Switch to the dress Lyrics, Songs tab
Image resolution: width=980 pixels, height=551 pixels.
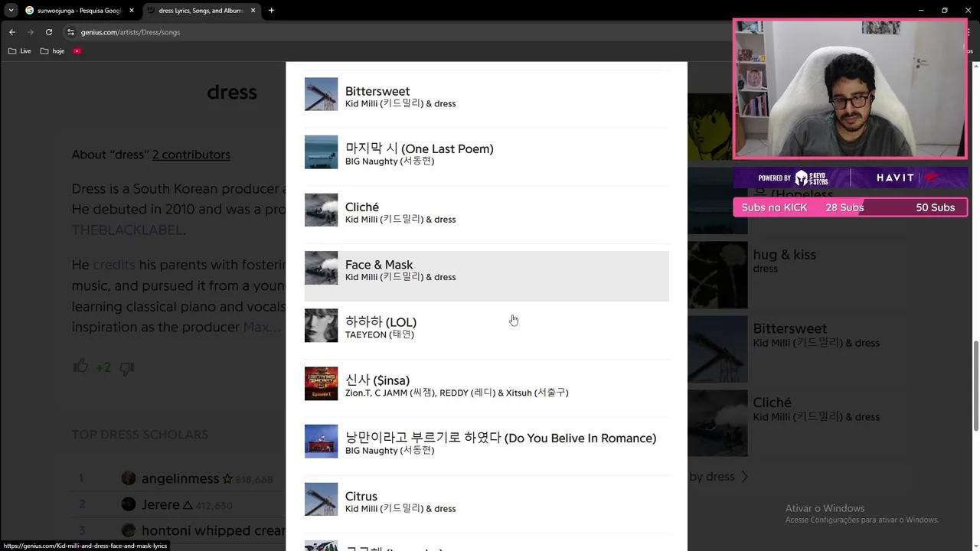tap(201, 11)
